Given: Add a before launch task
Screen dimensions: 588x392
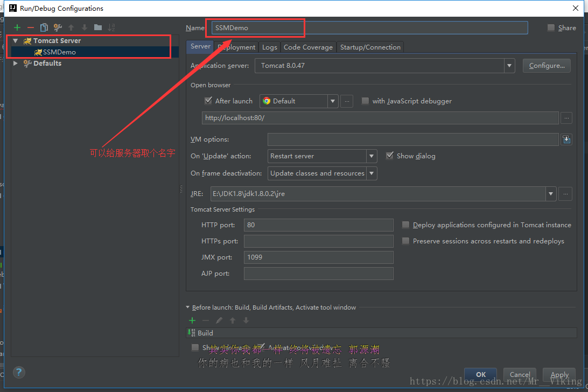Looking at the screenshot, I should (x=192, y=320).
